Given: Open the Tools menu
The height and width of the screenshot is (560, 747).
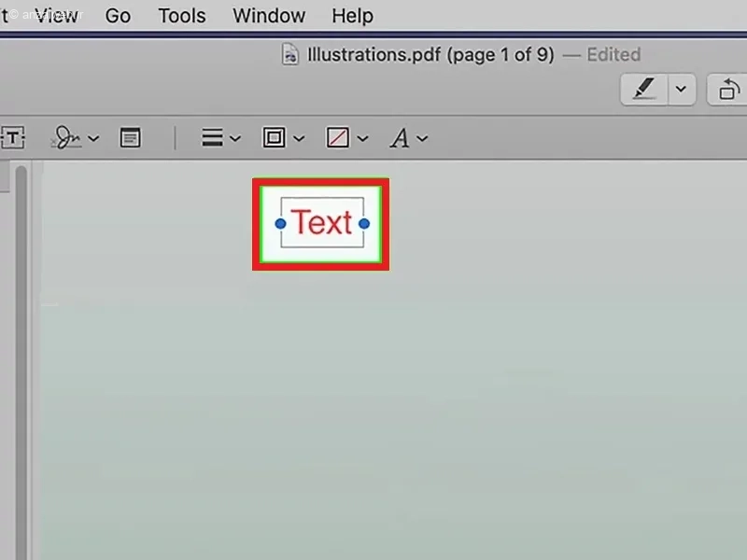Looking at the screenshot, I should [182, 16].
